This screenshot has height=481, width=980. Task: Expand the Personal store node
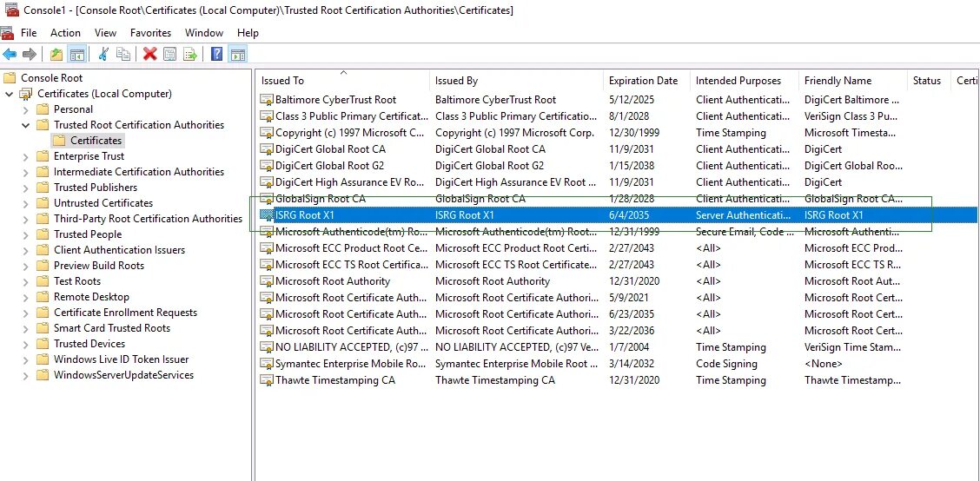point(25,109)
